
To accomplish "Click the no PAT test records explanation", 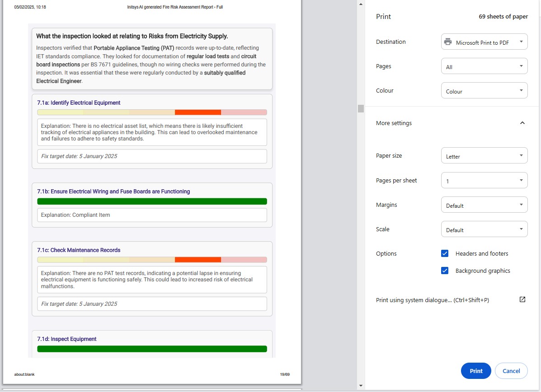I will (x=152, y=280).
